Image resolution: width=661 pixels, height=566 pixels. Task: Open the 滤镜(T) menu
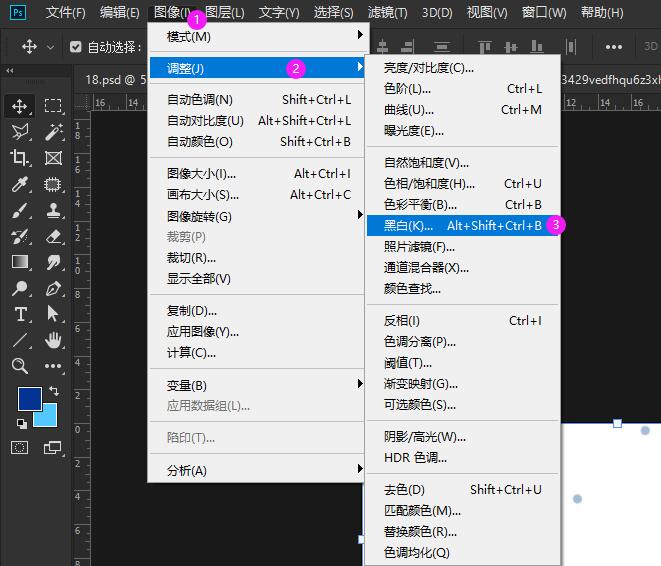[x=387, y=13]
